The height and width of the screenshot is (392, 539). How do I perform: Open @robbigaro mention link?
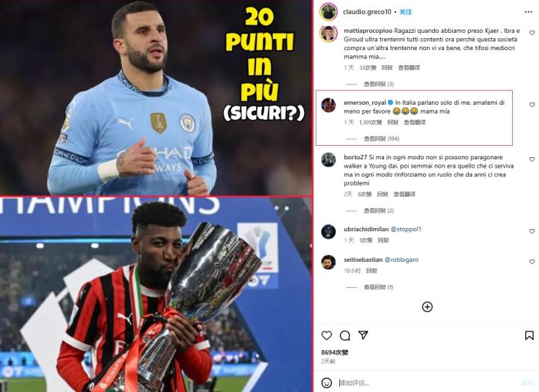pos(401,260)
